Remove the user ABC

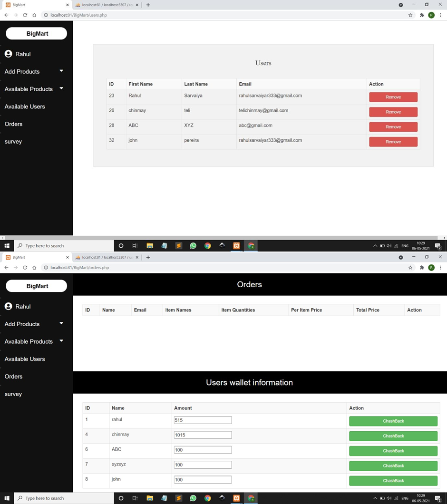coord(393,126)
